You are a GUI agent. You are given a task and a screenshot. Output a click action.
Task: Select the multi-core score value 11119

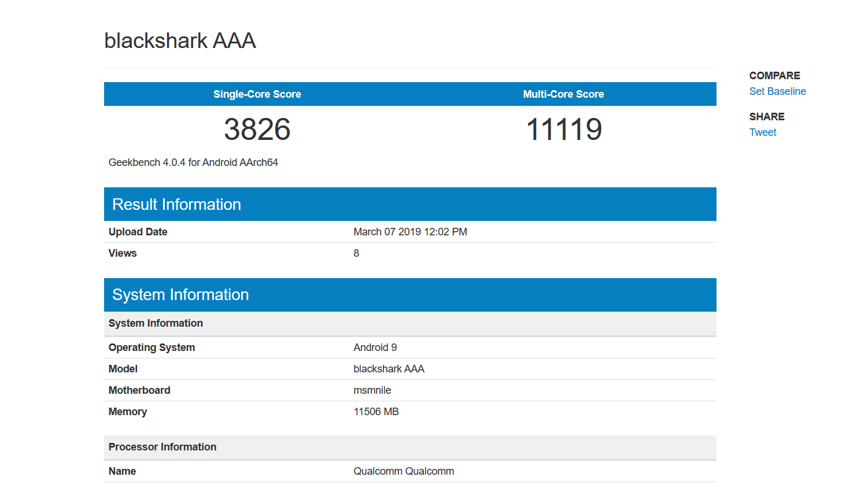[564, 129]
